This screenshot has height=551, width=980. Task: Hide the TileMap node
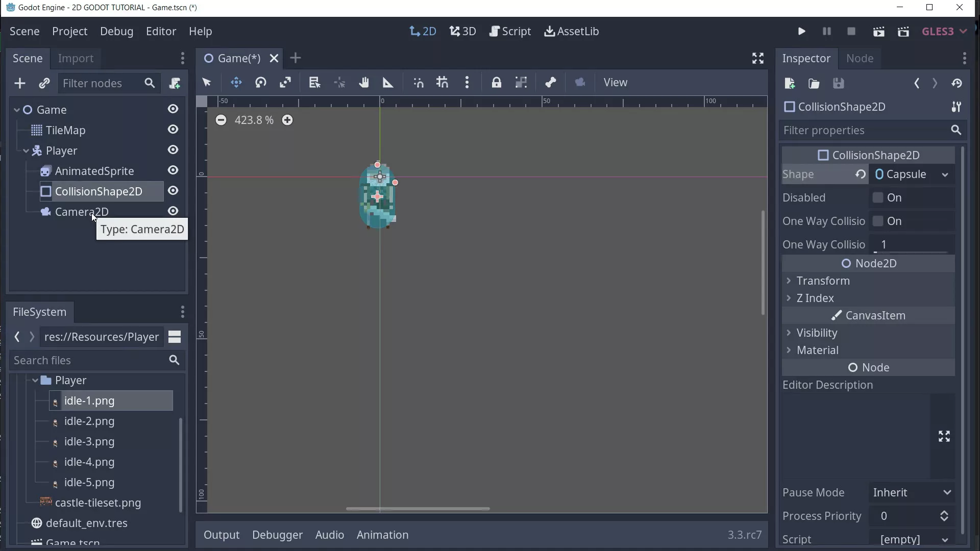tap(173, 130)
